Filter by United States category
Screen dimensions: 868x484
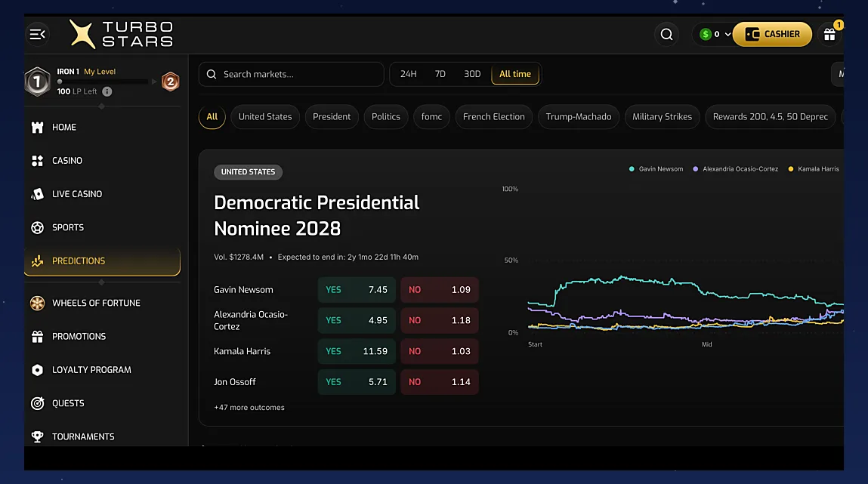pyautogui.click(x=265, y=117)
